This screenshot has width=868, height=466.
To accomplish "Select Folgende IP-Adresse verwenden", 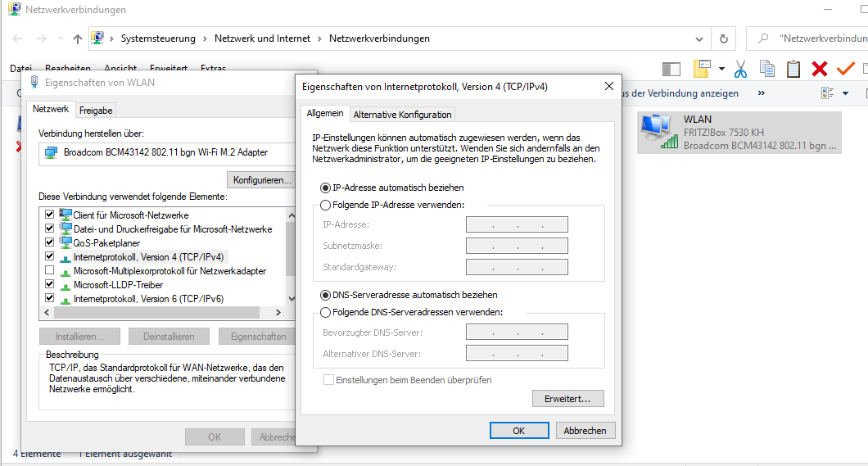I will point(392,205).
